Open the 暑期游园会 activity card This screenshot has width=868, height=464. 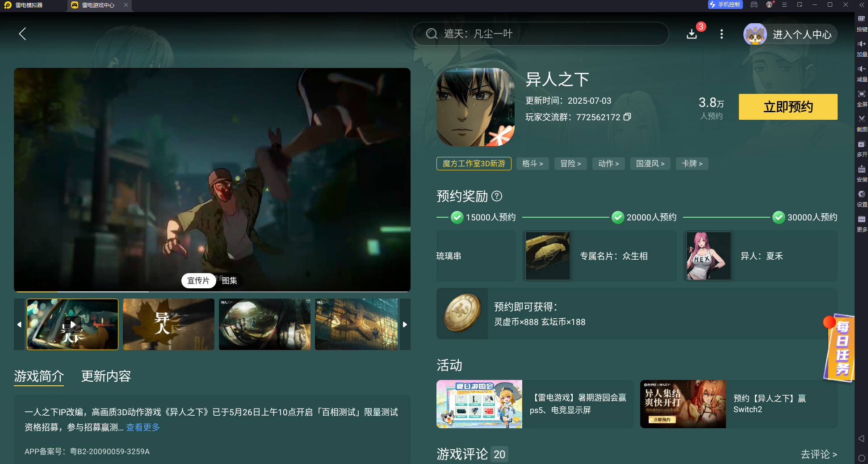(x=535, y=404)
